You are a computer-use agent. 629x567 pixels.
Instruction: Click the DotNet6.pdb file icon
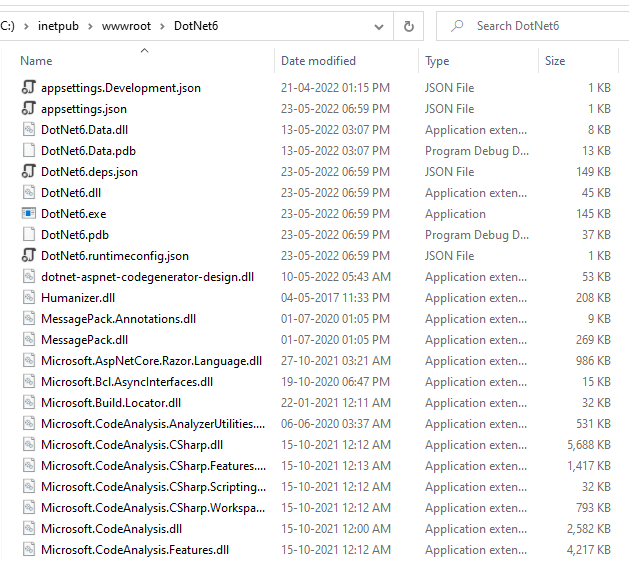coord(28,234)
